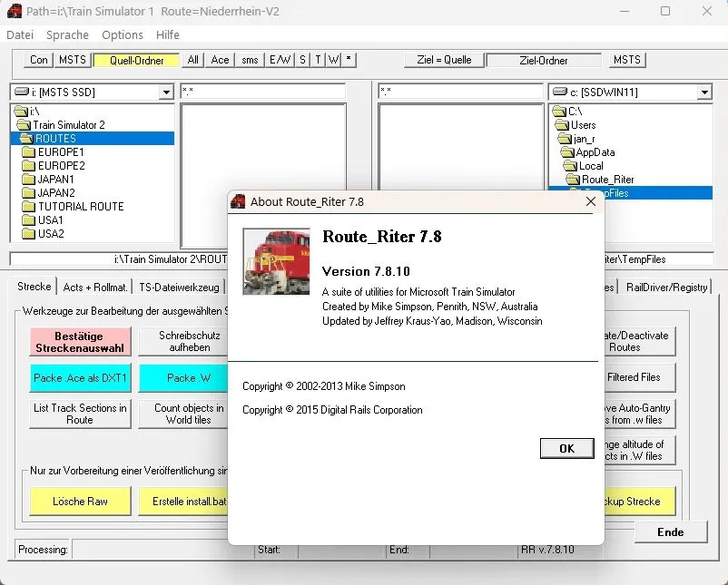Viewport: 728px width, 585px height.
Task: Select the T file filter
Action: pyautogui.click(x=318, y=60)
